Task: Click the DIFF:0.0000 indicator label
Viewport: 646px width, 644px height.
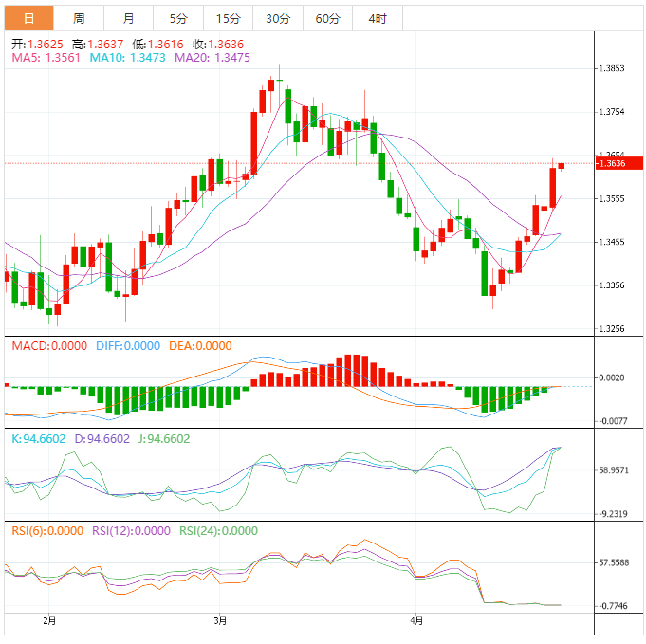Action: click(x=128, y=345)
